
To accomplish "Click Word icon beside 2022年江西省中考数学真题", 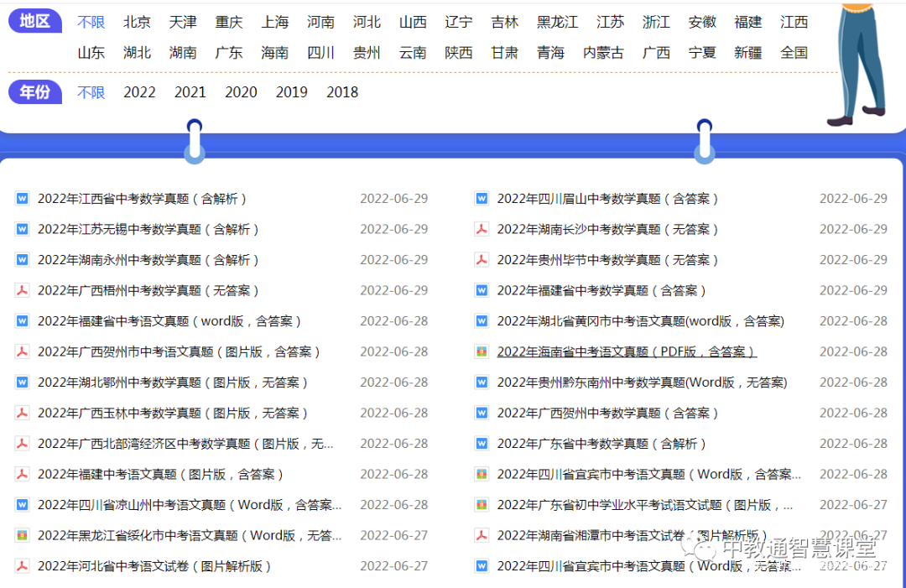I will 22,199.
